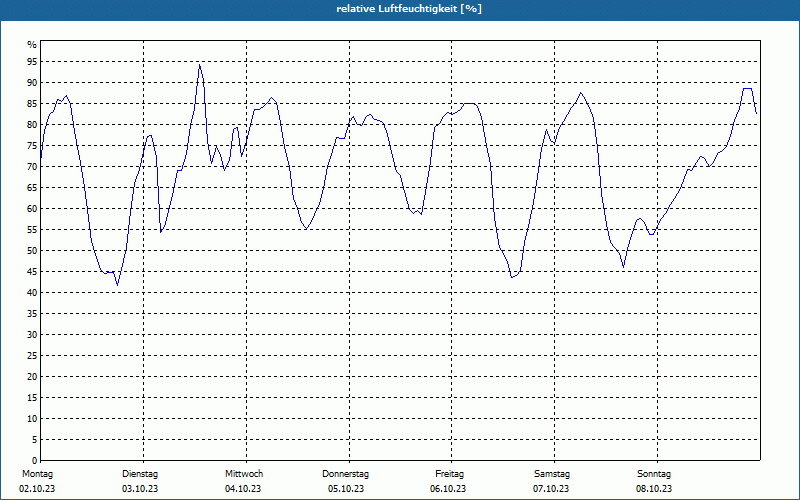Select the 90 y-axis label

[32, 83]
